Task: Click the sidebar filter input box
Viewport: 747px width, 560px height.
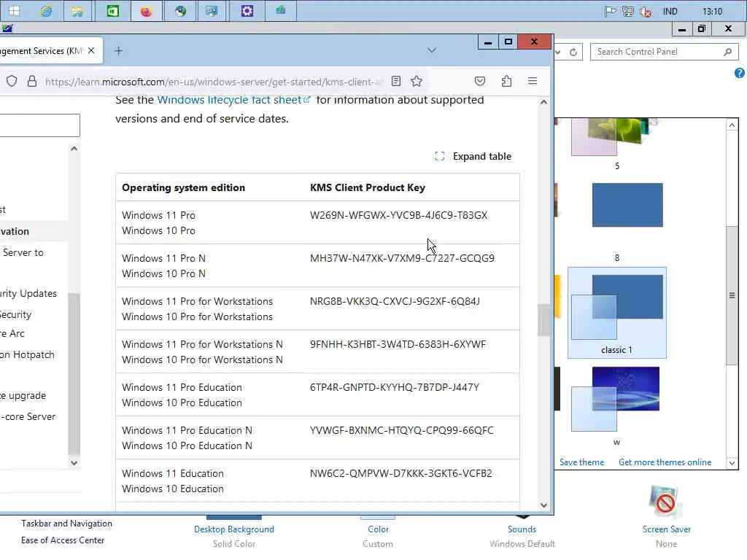Action: [x=39, y=125]
